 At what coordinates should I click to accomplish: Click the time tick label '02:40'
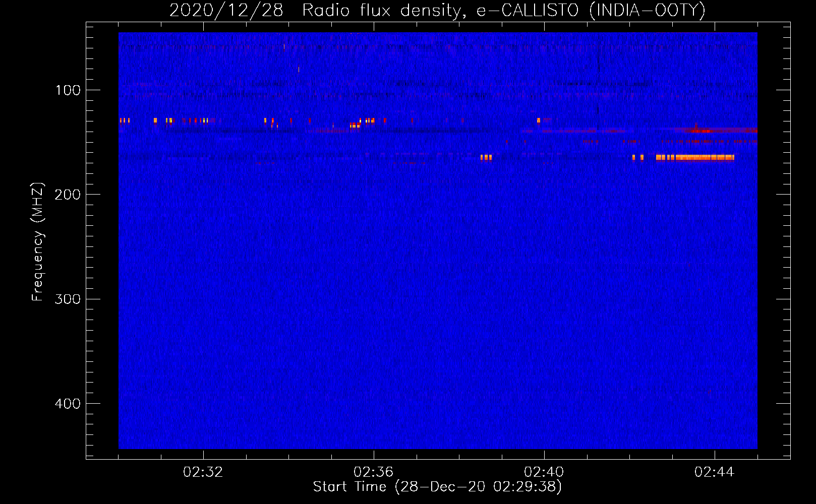point(544,472)
